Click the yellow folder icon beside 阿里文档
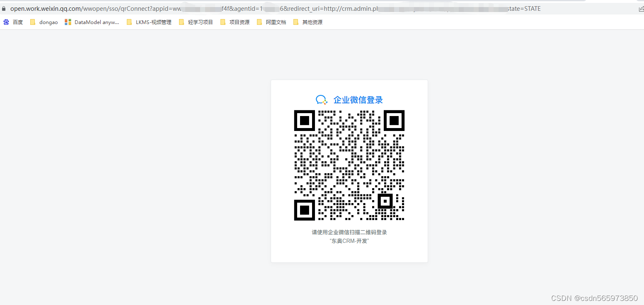The width and height of the screenshot is (644, 305). click(x=259, y=22)
